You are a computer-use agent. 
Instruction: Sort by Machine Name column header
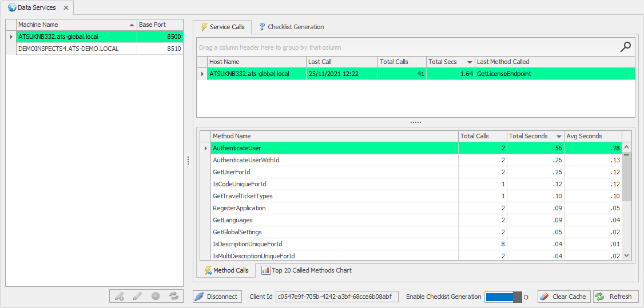click(x=77, y=25)
